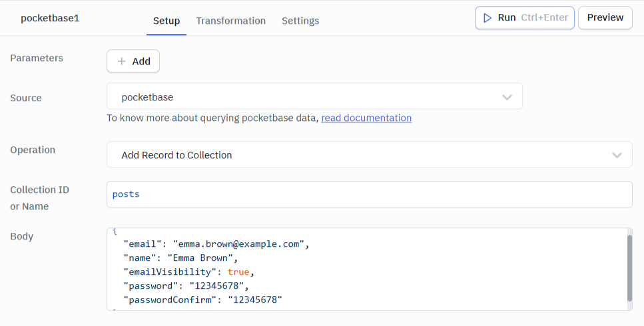Focus the Collection ID input containing posts
Viewport: 644px width, 326px height.
pos(369,194)
